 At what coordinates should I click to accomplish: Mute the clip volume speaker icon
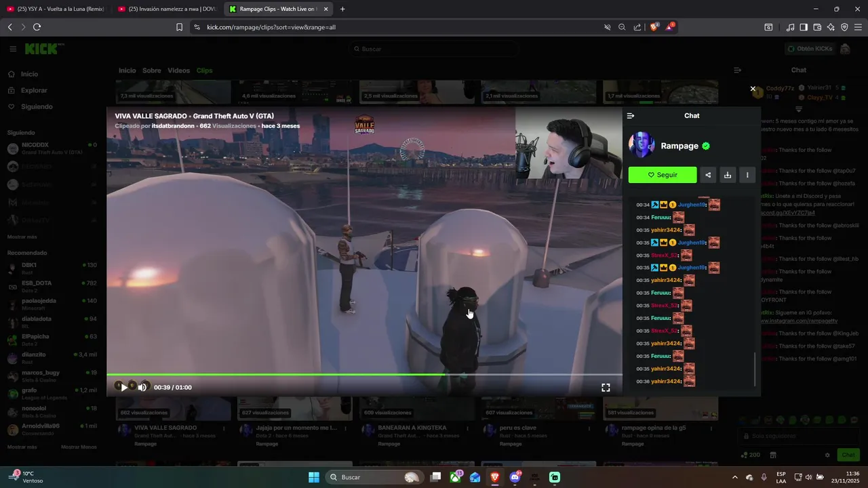pyautogui.click(x=142, y=388)
